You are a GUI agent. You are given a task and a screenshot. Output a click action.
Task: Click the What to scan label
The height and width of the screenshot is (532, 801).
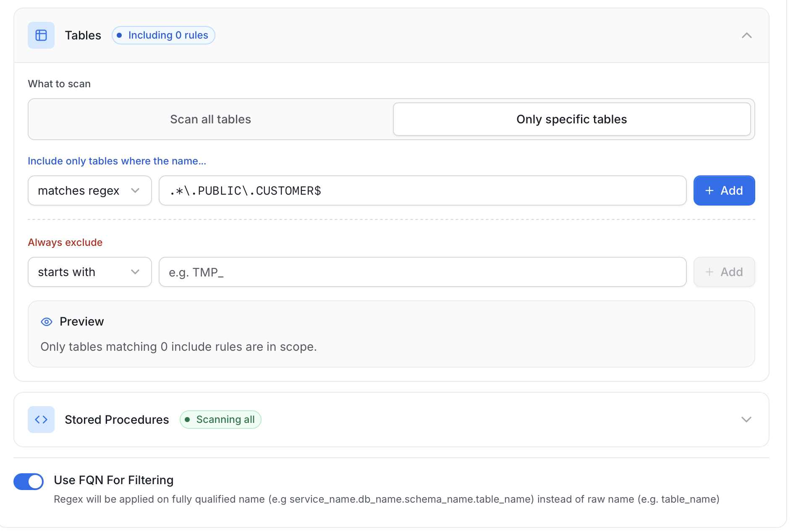[59, 84]
